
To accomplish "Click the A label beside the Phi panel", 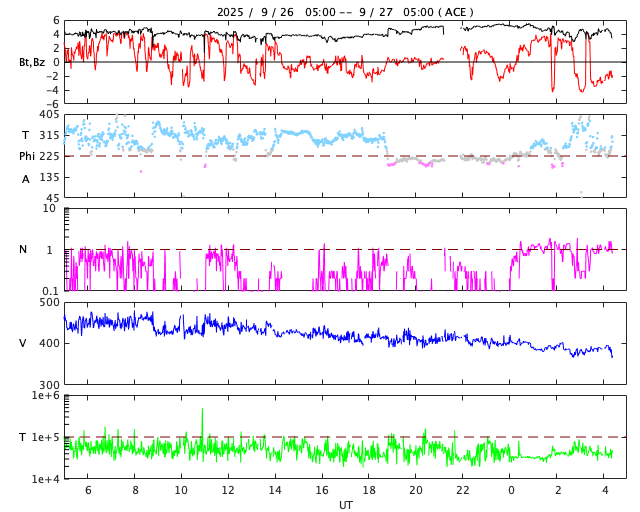I will point(26,178).
